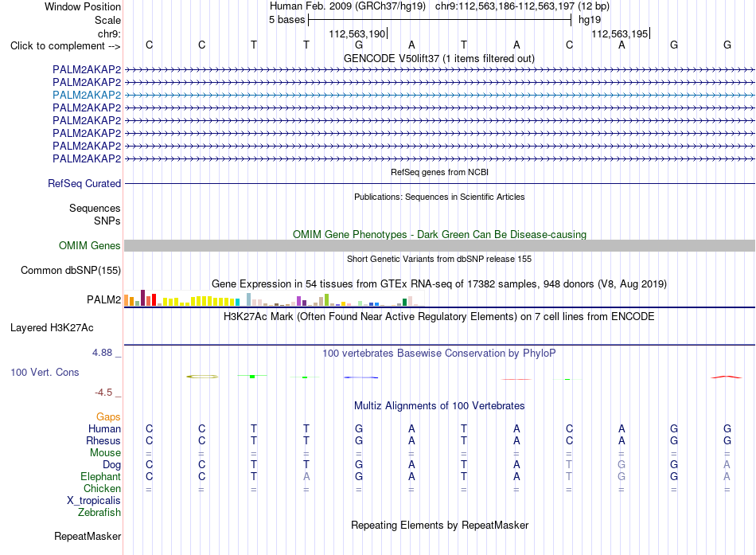This screenshot has height=555, width=756.
Task: Click the 'chr9:' ruler label
Action: pyautogui.click(x=109, y=33)
